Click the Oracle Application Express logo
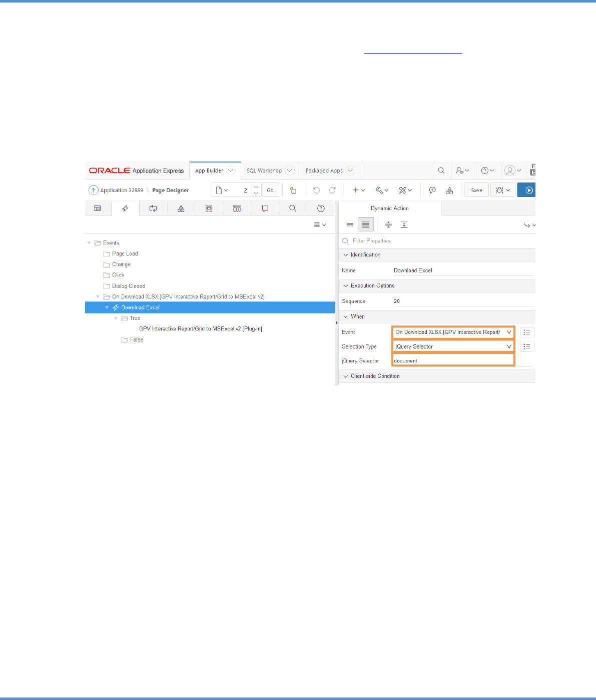Screen dimensions: 596x700 tap(137, 170)
